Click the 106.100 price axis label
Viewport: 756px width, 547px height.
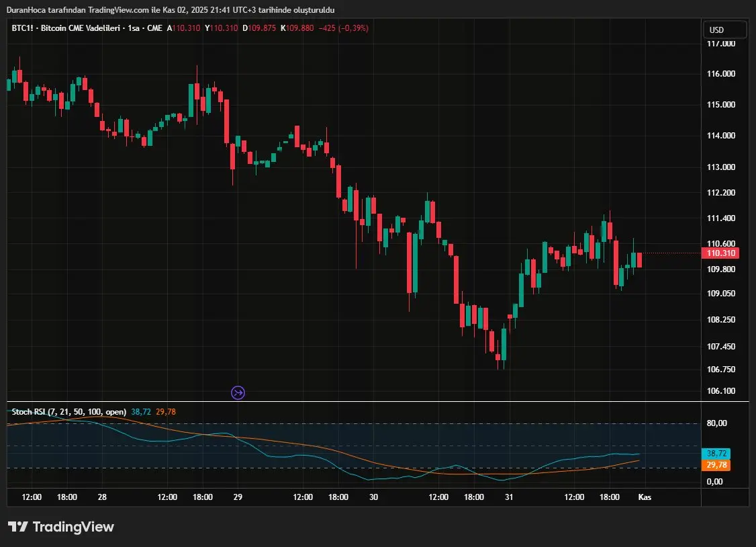[721, 390]
